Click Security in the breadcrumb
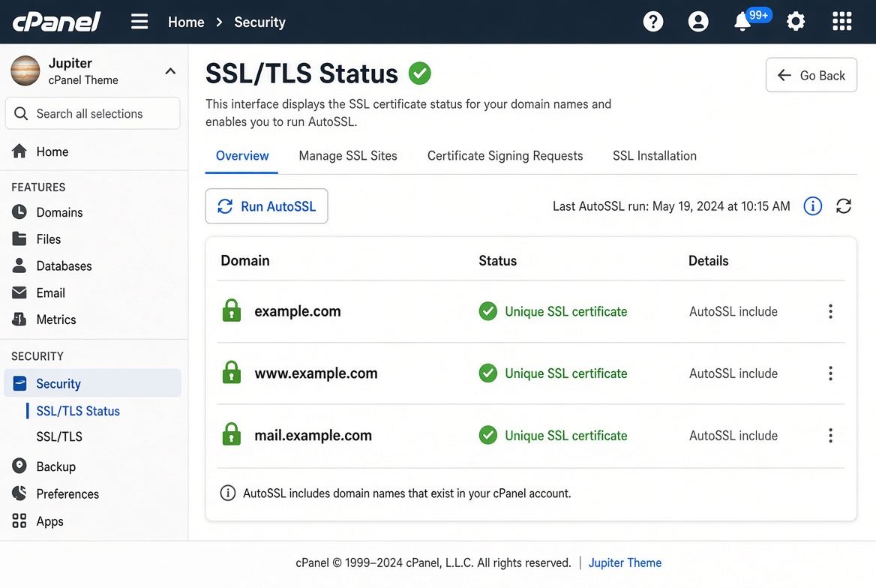The width and height of the screenshot is (876, 588). (259, 22)
